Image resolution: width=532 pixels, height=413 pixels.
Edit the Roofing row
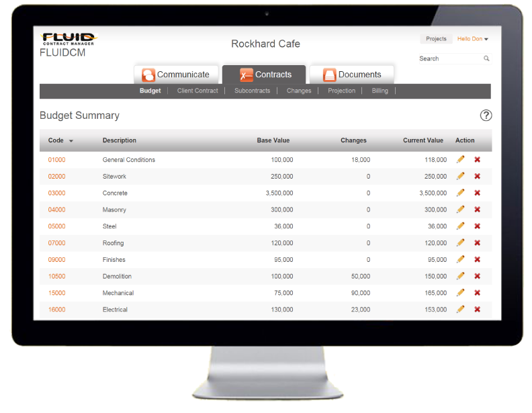tap(460, 242)
